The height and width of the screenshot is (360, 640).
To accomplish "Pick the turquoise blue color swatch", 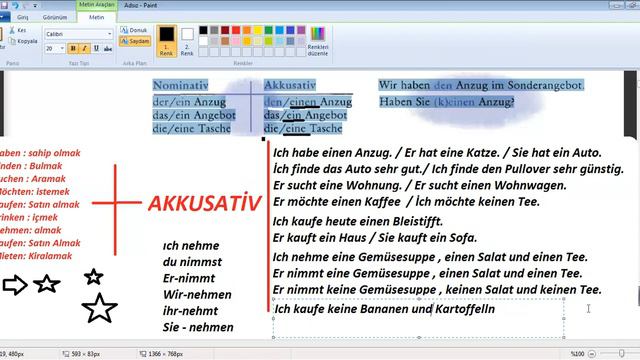I will tap(280, 30).
